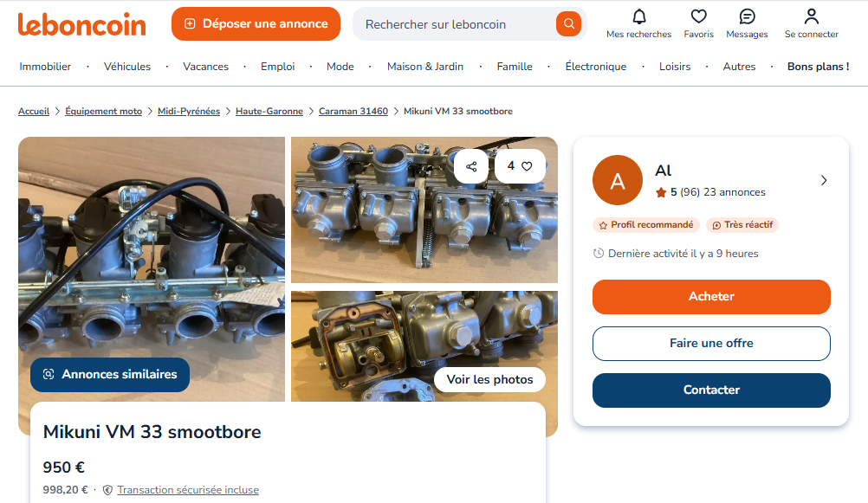The image size is (868, 503).
Task: Click the leboncoin logo
Action: pyautogui.click(x=82, y=24)
